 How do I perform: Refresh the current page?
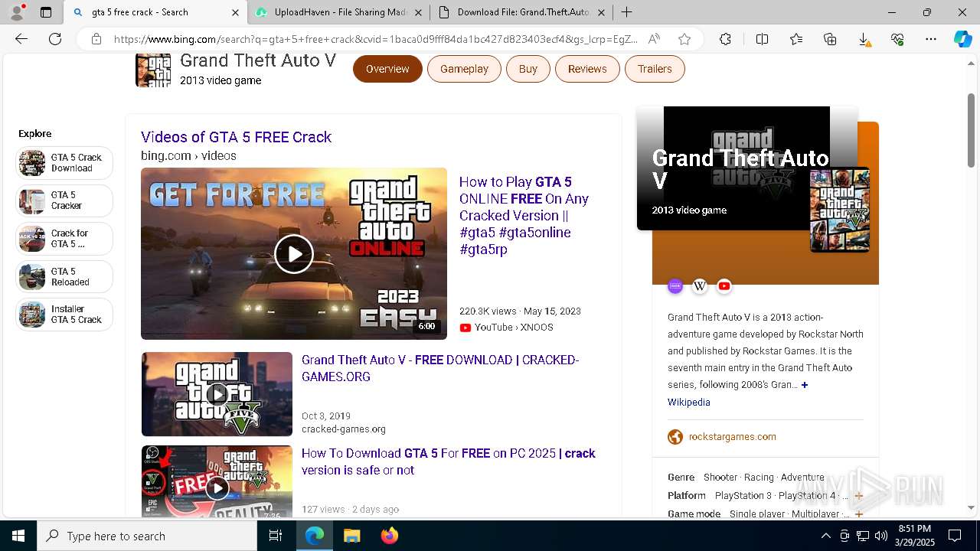click(55, 39)
